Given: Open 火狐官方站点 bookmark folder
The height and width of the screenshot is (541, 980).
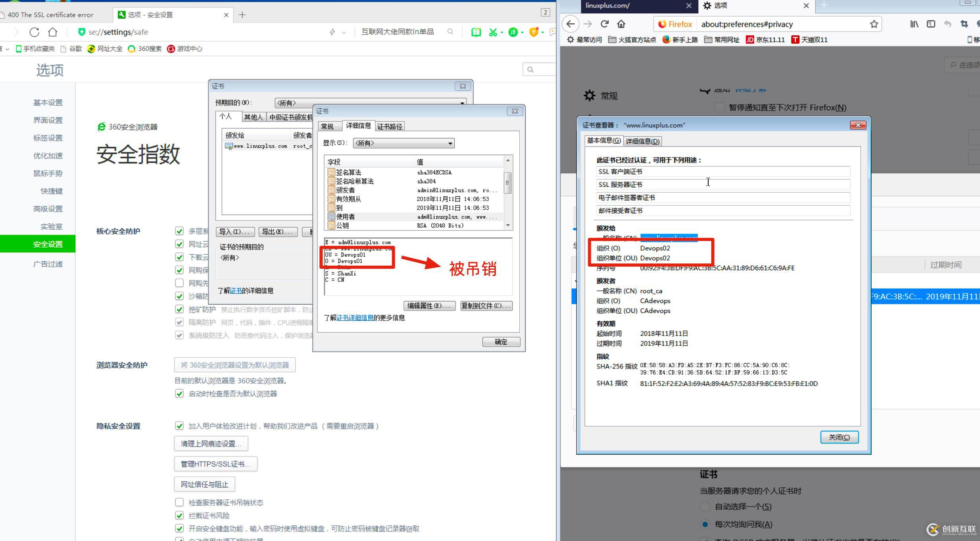Looking at the screenshot, I should 632,40.
